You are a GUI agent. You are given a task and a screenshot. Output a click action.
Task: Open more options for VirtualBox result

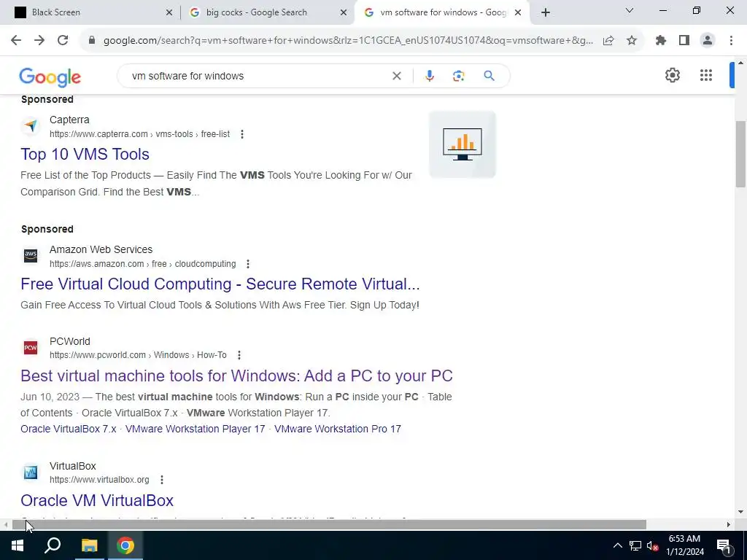[x=162, y=480]
